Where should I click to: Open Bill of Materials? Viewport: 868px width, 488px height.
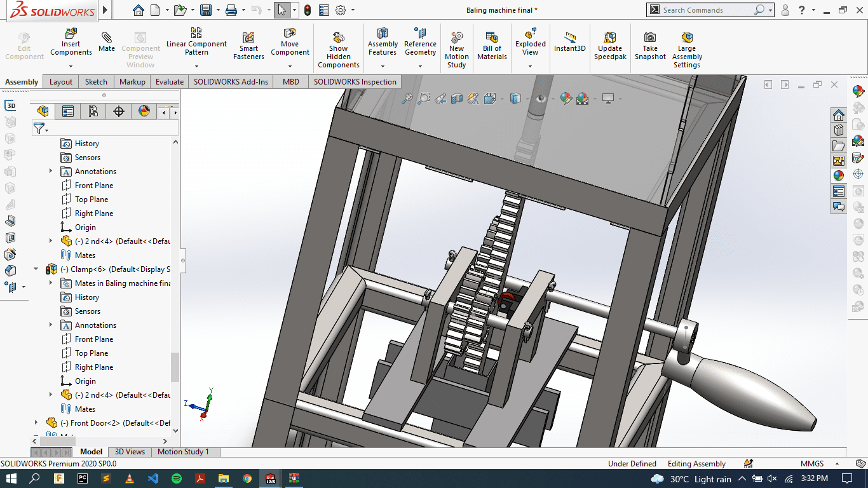[492, 46]
